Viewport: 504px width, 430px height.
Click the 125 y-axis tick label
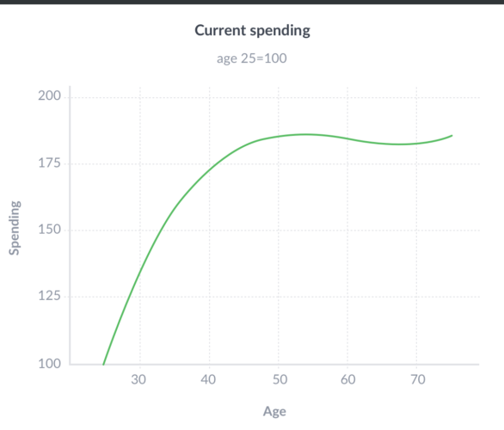tap(49, 296)
